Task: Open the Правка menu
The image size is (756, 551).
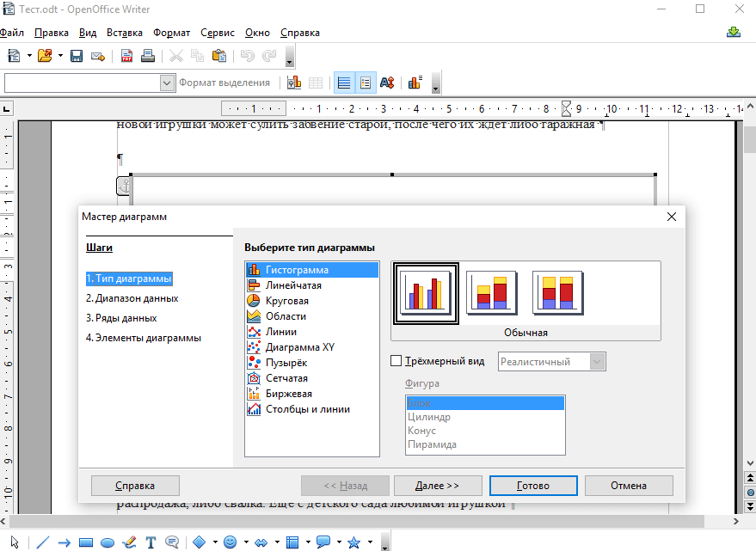Action: pos(52,33)
